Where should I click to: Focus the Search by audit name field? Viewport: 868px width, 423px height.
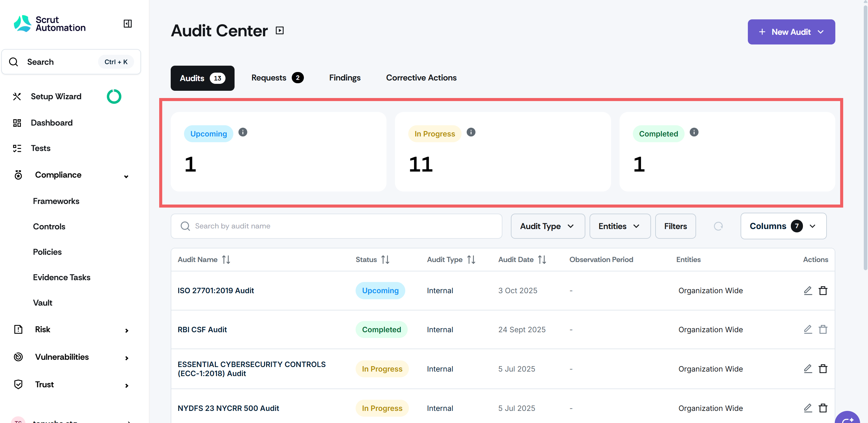(x=337, y=226)
